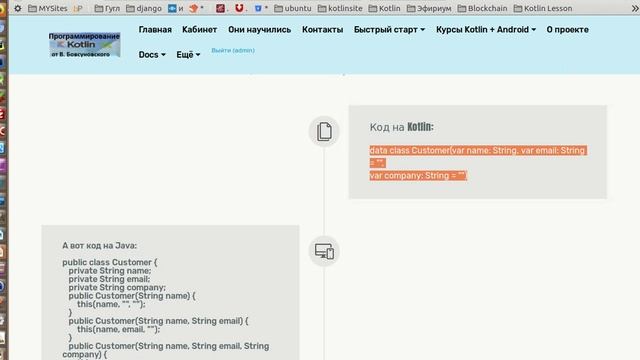Click the line 'public Customer(String name) {'
Viewport: 640px width, 360px height.
point(132,296)
